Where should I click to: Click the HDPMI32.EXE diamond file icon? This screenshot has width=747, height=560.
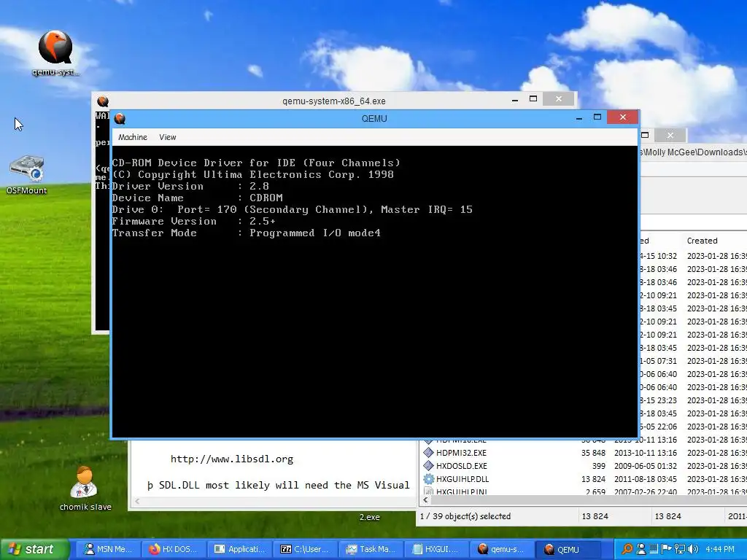click(428, 453)
